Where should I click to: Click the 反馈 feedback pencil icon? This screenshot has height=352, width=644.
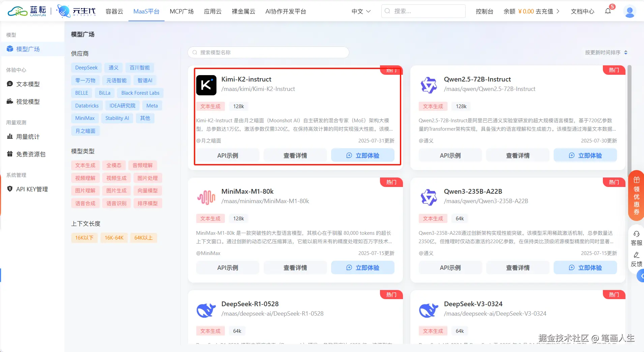[637, 255]
